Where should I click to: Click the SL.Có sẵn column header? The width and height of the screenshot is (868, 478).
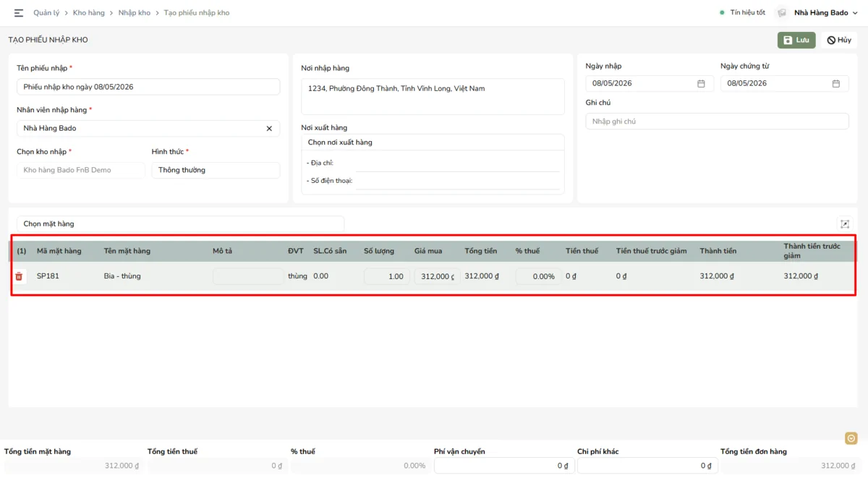[x=330, y=251]
